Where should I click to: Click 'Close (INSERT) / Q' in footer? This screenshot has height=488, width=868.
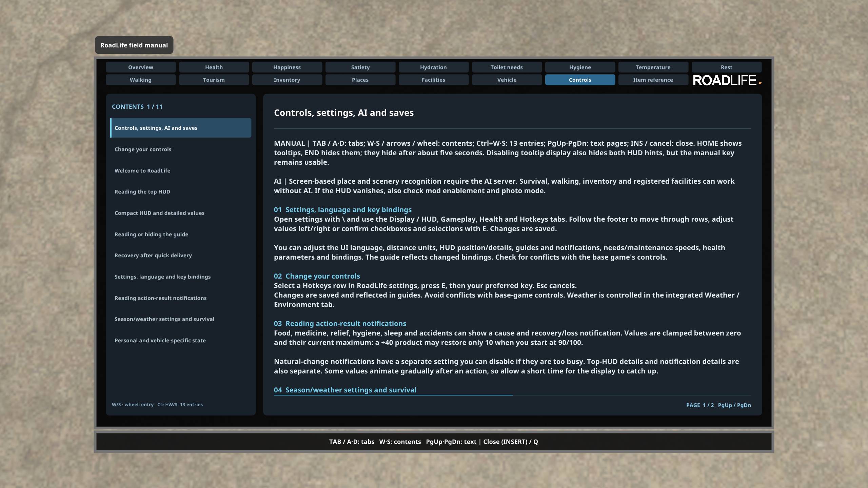[511, 442]
